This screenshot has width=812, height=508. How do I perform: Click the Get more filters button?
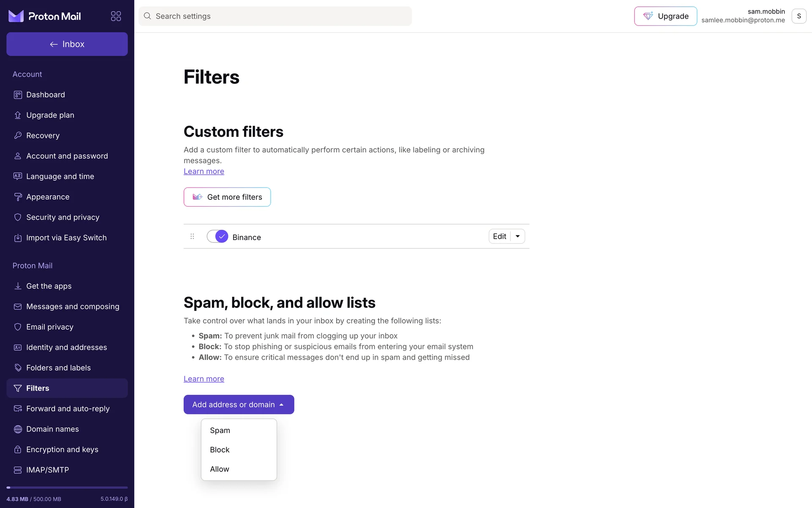click(x=227, y=197)
